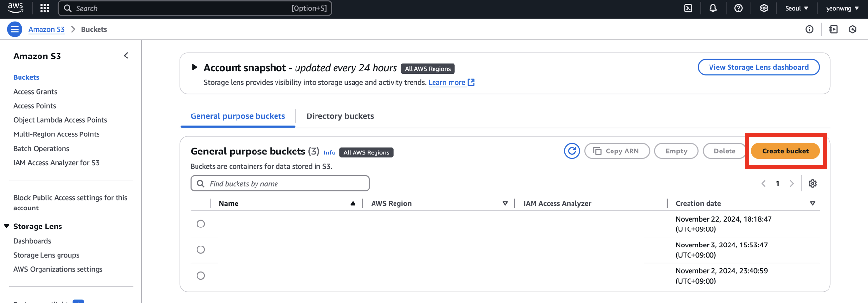Select the bucket created November 22, 2024
Screen dimensions: 868x303
tap(200, 224)
